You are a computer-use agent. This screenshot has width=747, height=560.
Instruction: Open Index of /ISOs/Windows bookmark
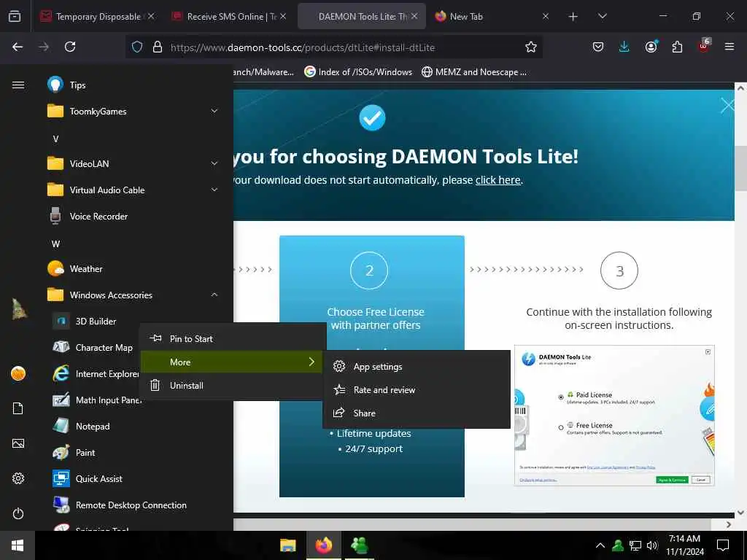tap(358, 72)
